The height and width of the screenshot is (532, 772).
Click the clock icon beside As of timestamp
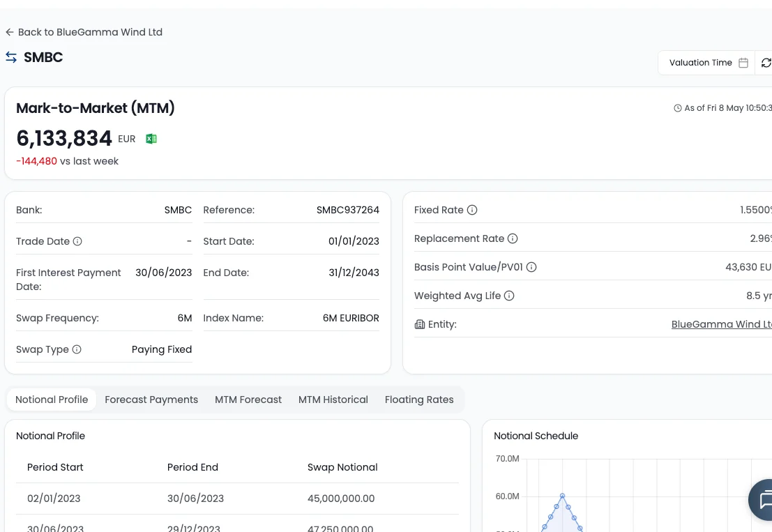[677, 108]
